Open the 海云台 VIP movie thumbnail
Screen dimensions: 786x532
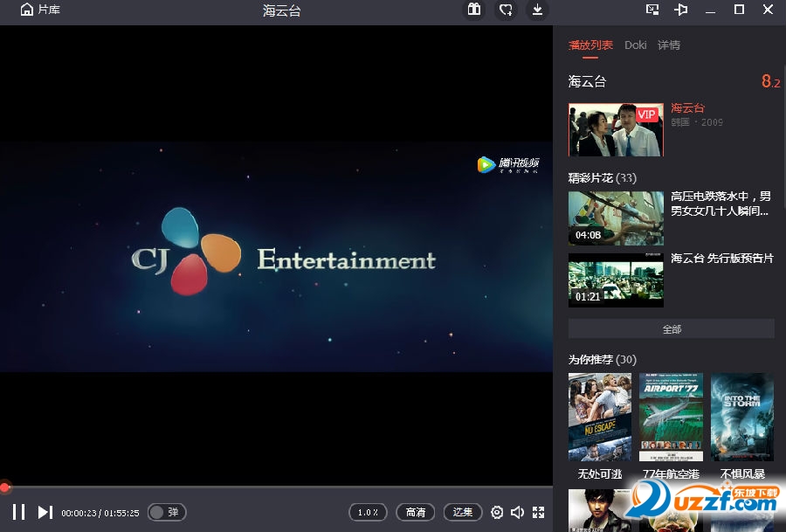pyautogui.click(x=616, y=130)
